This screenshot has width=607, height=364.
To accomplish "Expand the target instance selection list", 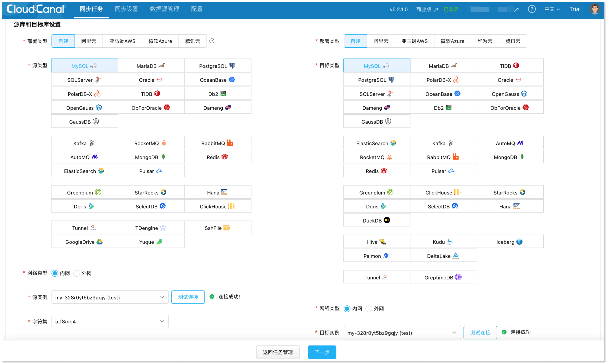I will pyautogui.click(x=402, y=333).
